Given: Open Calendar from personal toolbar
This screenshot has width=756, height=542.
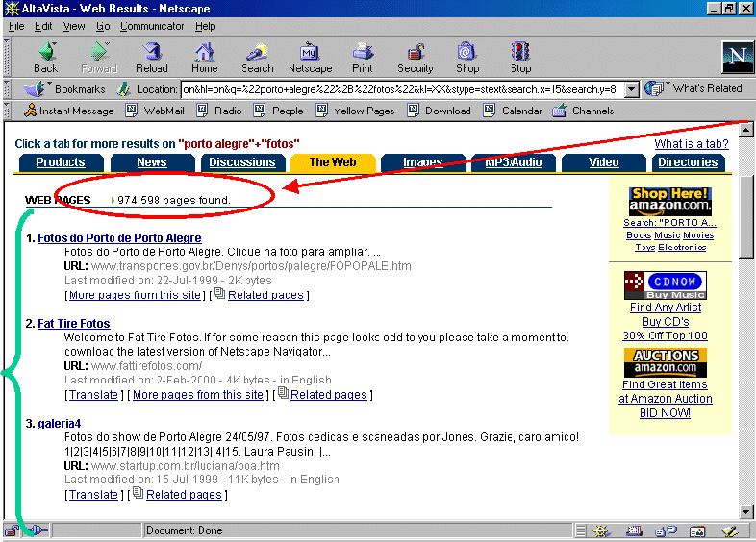Looking at the screenshot, I should pos(513,111).
